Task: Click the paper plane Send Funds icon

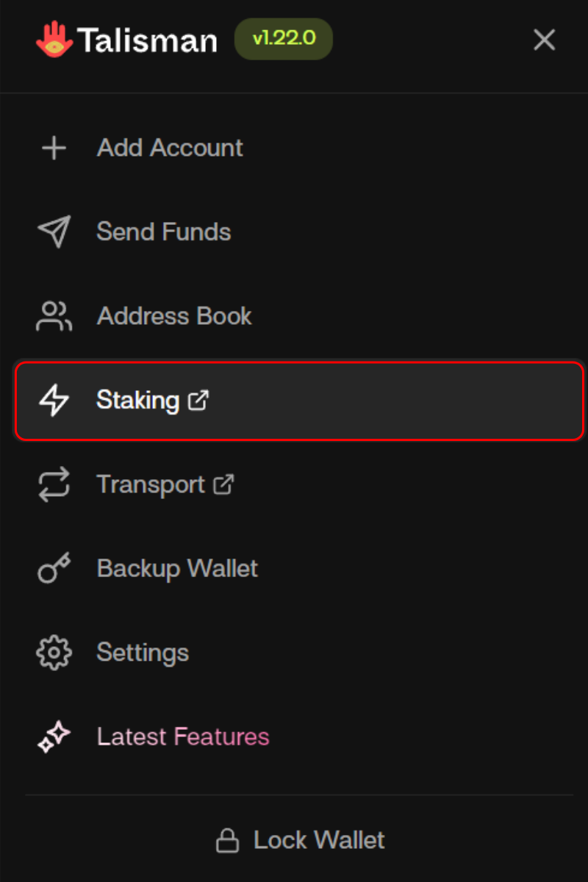Action: point(54,232)
